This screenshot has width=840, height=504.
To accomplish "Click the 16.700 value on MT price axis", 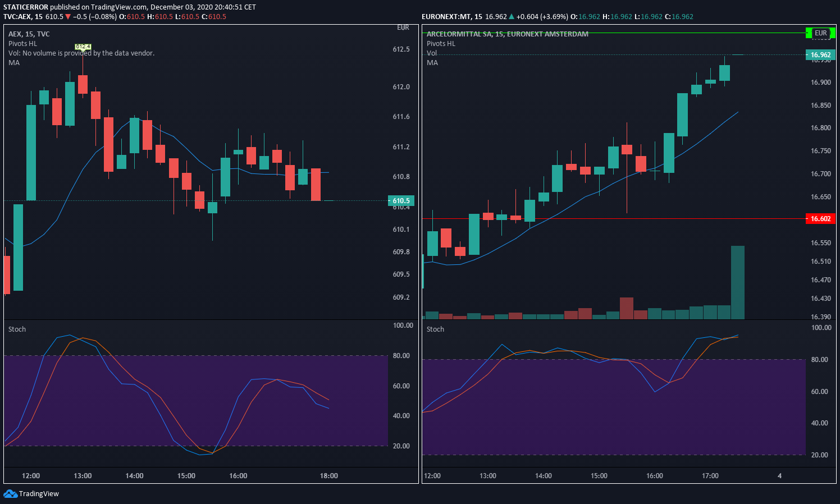I will [821, 174].
